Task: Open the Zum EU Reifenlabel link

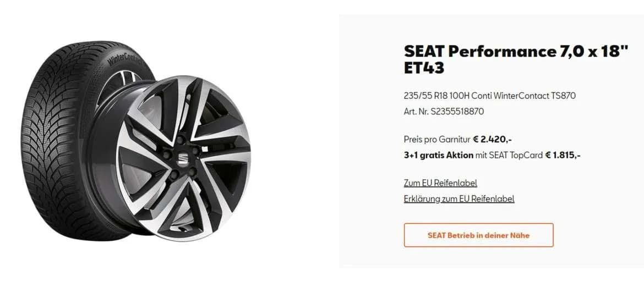Action: coord(440,183)
